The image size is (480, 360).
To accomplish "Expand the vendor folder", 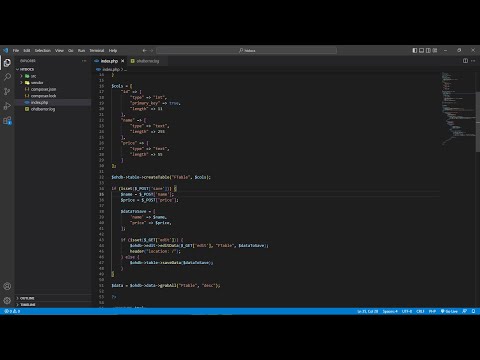I will pyautogui.click(x=21, y=83).
